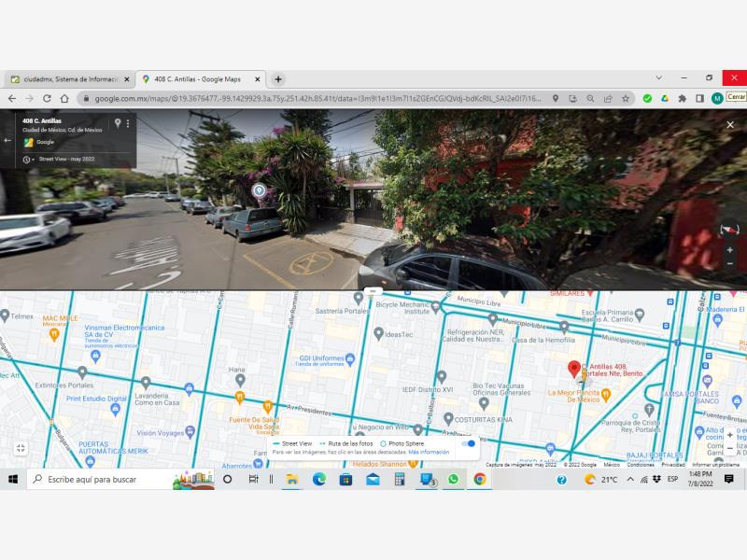Viewport: 747px width, 560px height.
Task: Click the Privacidad link in map footer
Action: tap(673, 465)
